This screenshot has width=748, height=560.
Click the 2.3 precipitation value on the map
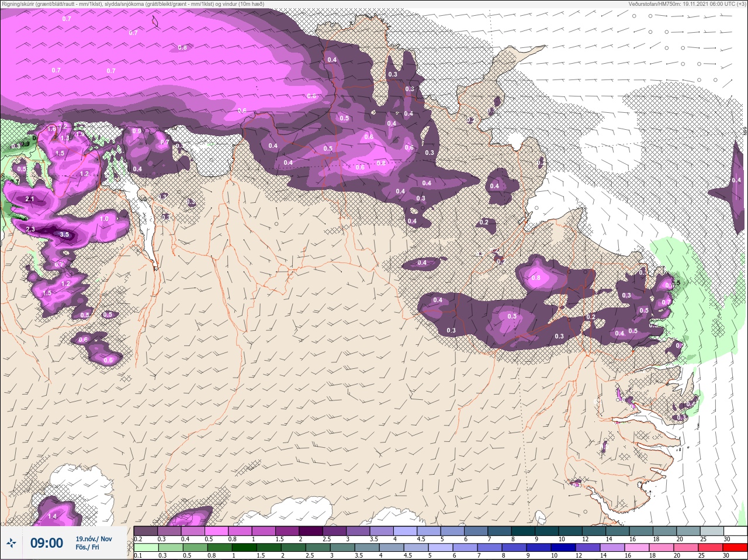click(x=30, y=229)
